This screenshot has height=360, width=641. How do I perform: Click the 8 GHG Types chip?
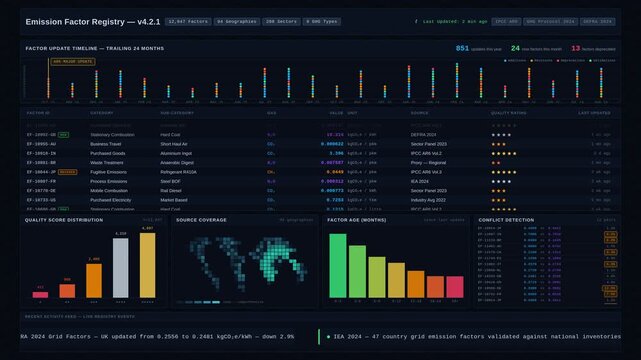322,22
